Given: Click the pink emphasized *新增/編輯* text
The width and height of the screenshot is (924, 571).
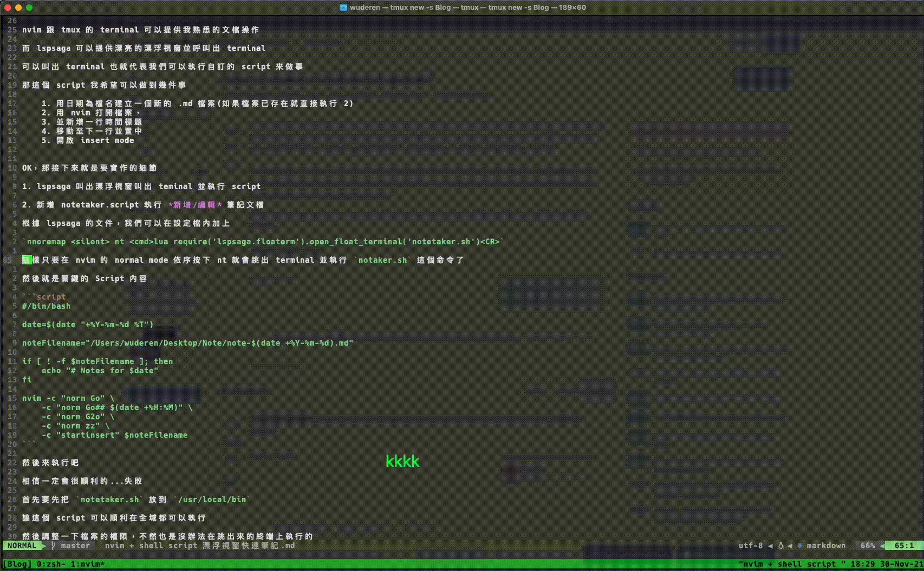Looking at the screenshot, I should (195, 205).
